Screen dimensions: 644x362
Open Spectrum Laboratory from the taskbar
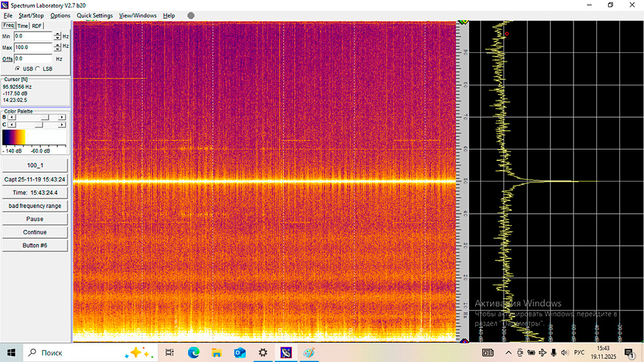286,353
